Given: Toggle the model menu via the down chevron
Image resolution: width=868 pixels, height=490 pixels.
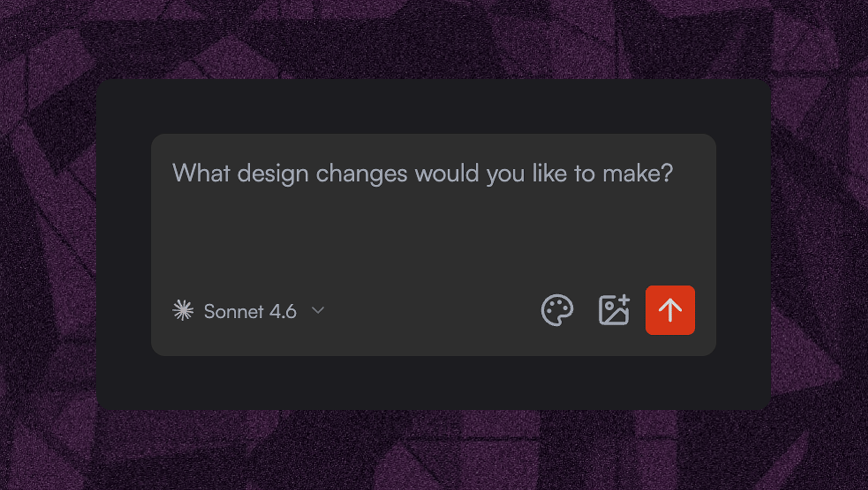Looking at the screenshot, I should tap(318, 310).
